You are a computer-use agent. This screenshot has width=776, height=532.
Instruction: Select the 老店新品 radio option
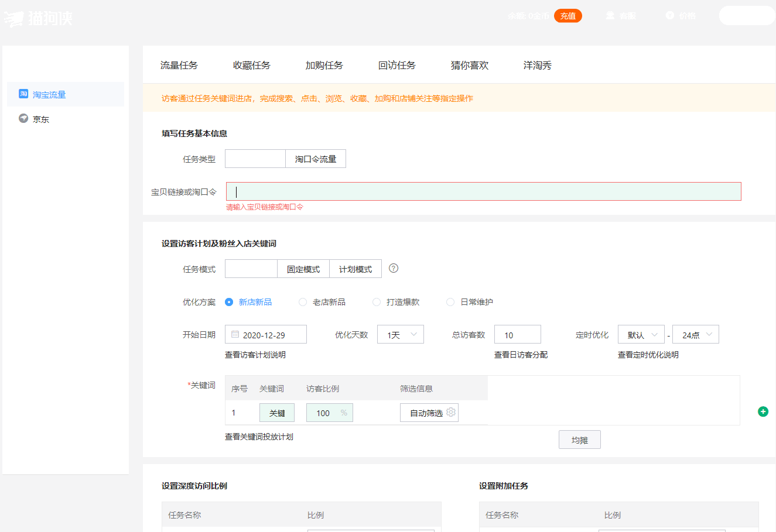tap(303, 302)
